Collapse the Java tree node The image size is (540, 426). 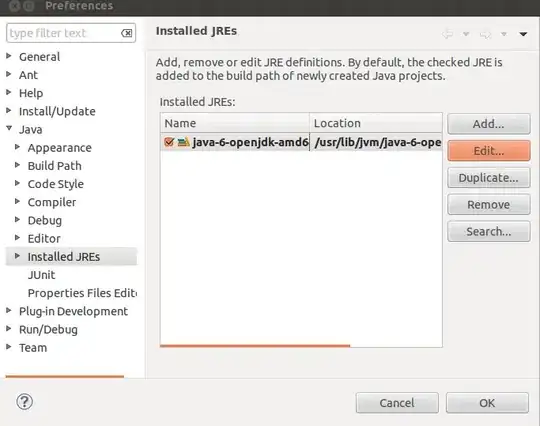[9, 129]
